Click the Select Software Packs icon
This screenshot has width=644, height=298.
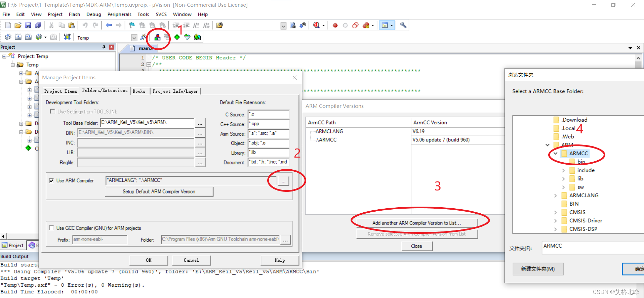(187, 37)
